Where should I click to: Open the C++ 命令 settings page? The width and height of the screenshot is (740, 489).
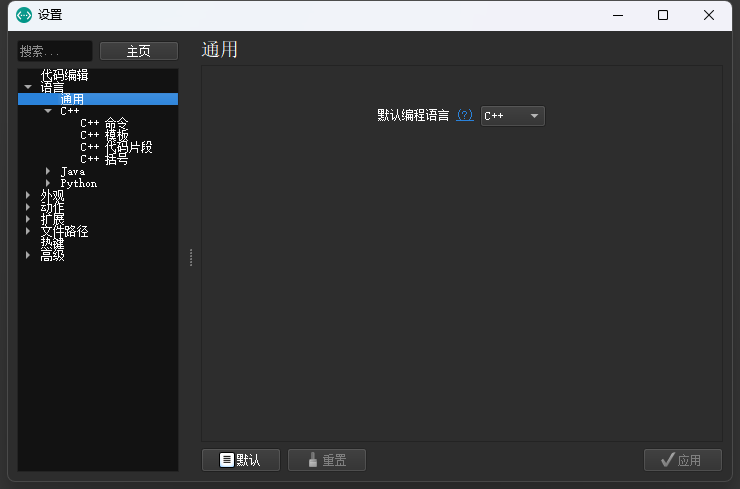click(104, 124)
